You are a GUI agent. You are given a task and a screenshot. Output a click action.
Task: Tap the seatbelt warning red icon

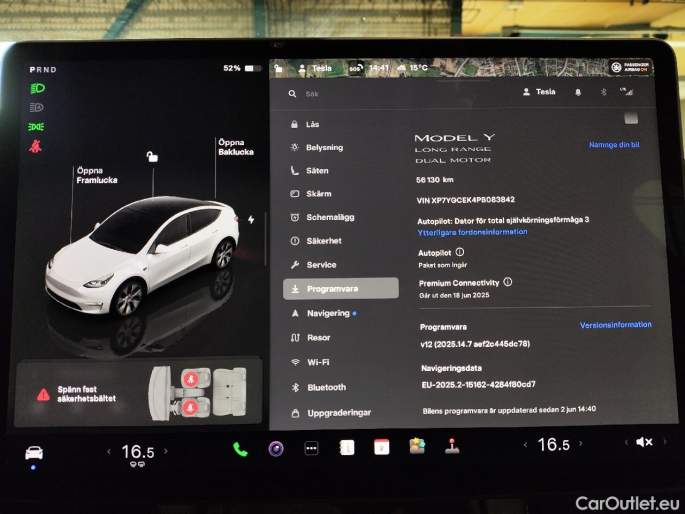pos(35,146)
